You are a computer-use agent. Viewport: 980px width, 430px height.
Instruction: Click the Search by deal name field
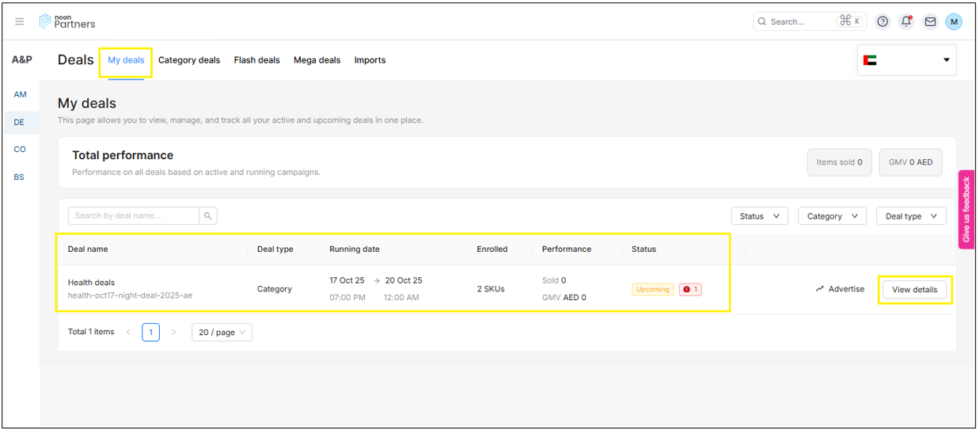click(133, 215)
